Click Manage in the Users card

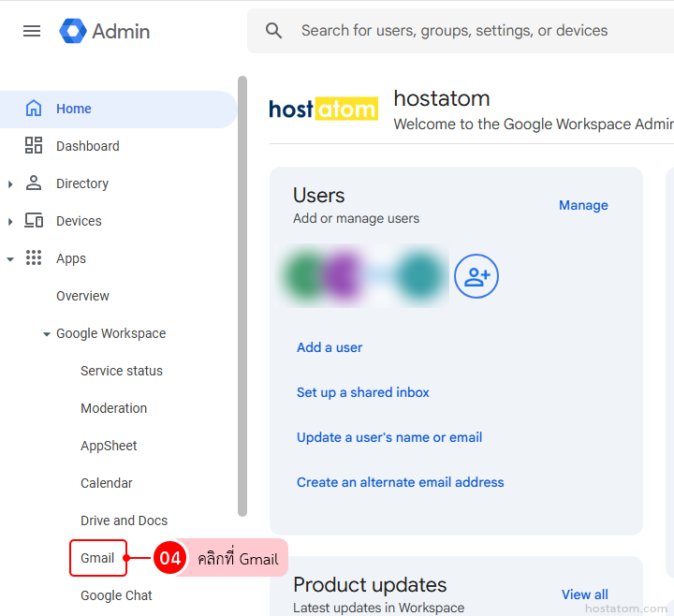pyautogui.click(x=583, y=205)
